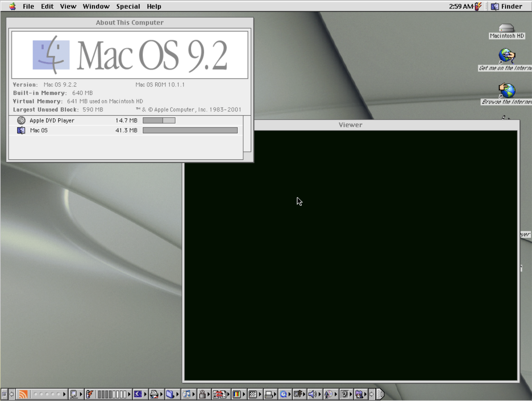Open the Finder application switcher menu
This screenshot has height=401, width=532.
tap(507, 6)
